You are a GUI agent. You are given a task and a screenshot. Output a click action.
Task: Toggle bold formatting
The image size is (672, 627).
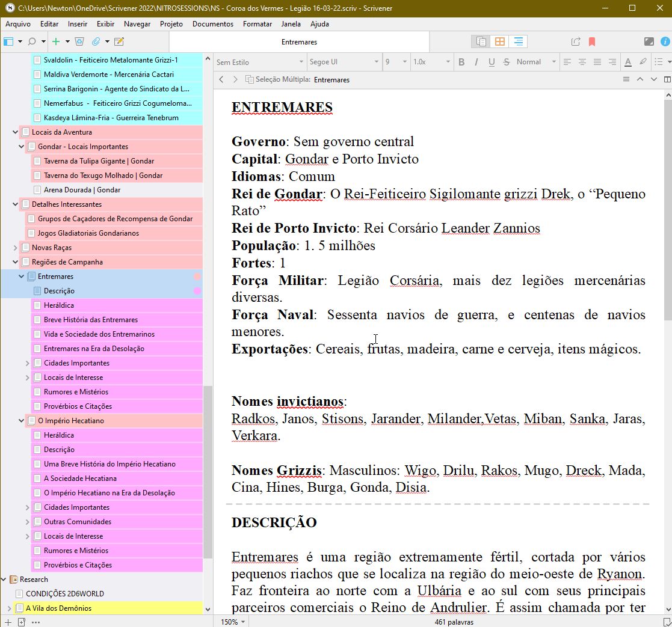pos(461,62)
